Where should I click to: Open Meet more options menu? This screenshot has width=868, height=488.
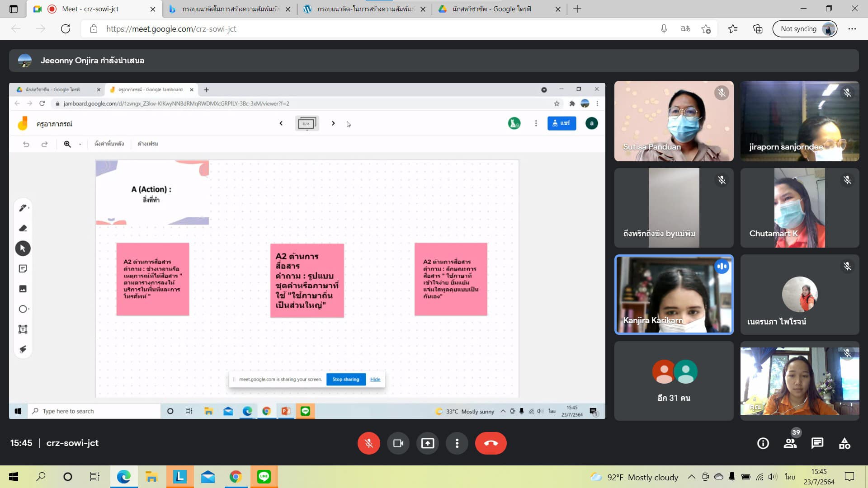pos(457,443)
